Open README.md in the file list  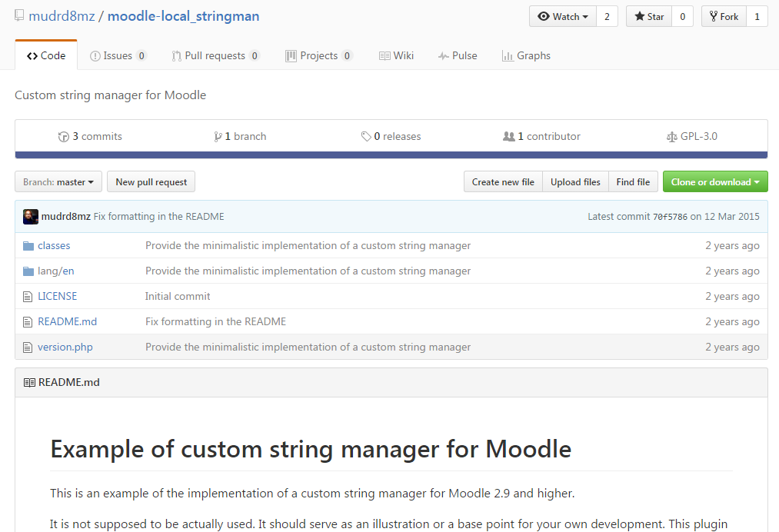[x=67, y=321]
